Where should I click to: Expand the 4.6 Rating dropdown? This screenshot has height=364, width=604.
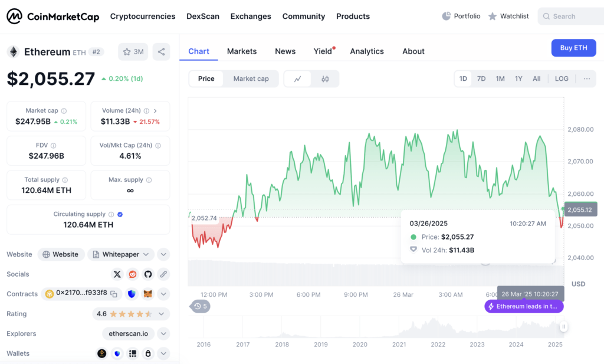[x=131, y=314]
